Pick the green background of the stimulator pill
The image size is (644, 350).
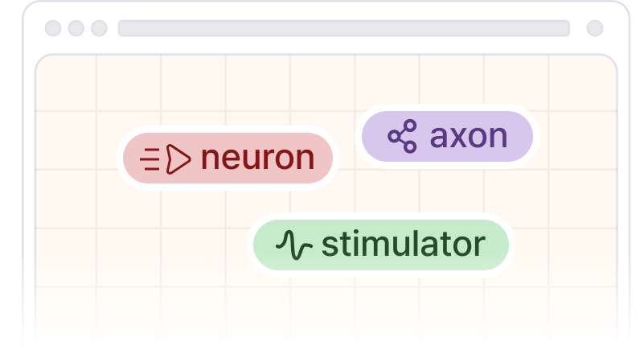click(498, 257)
